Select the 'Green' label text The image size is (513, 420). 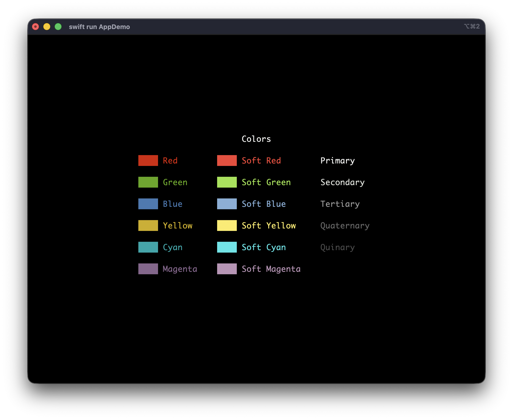(x=175, y=182)
